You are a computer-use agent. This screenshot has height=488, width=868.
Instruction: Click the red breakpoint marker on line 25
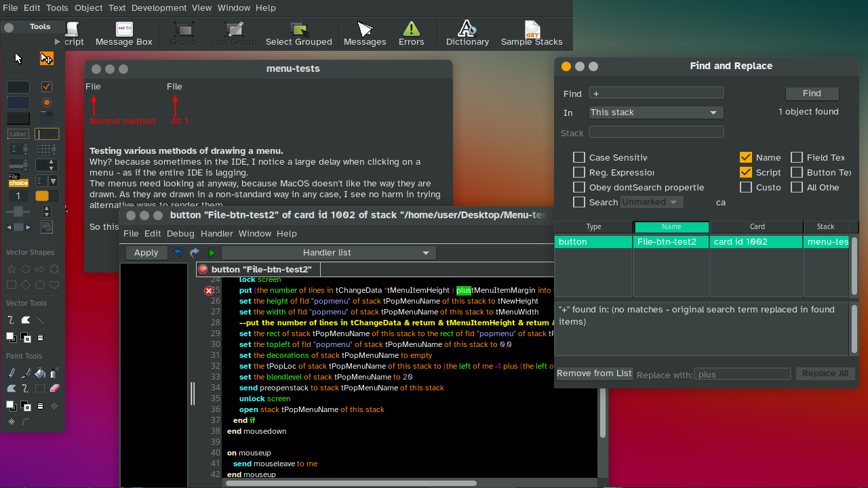pos(209,290)
